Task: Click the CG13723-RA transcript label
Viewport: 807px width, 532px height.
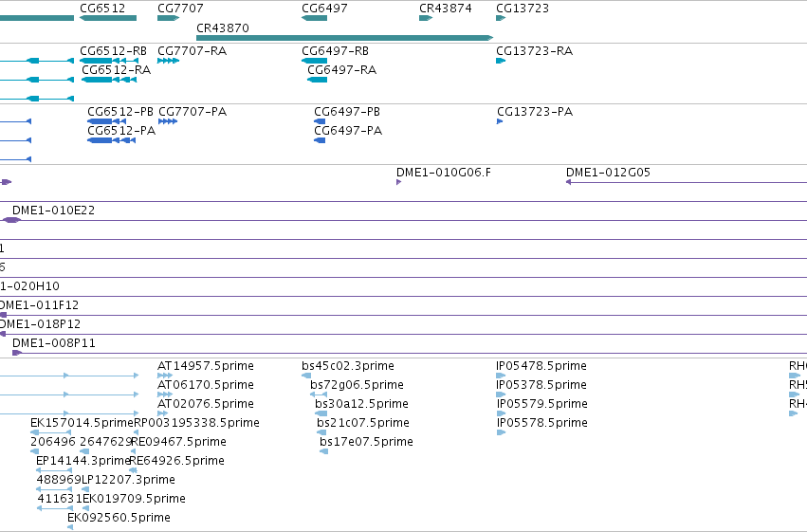Action: click(x=534, y=51)
